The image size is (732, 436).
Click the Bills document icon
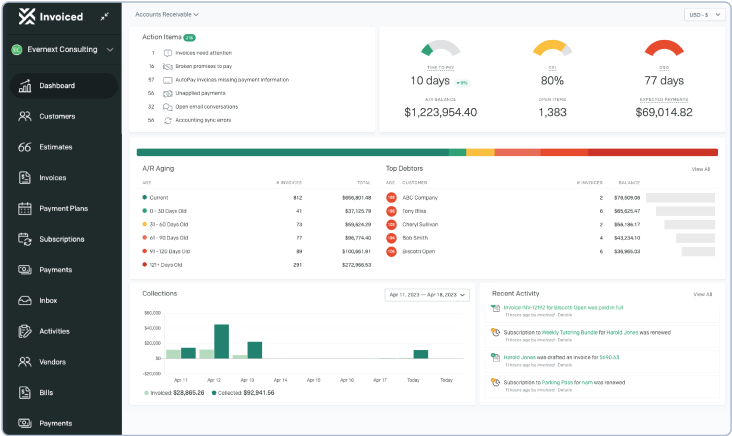[25, 393]
